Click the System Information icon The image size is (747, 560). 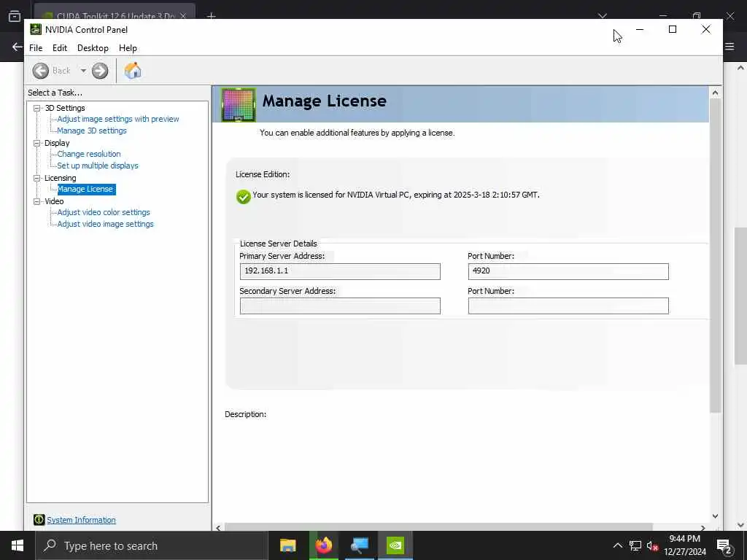pyautogui.click(x=39, y=520)
